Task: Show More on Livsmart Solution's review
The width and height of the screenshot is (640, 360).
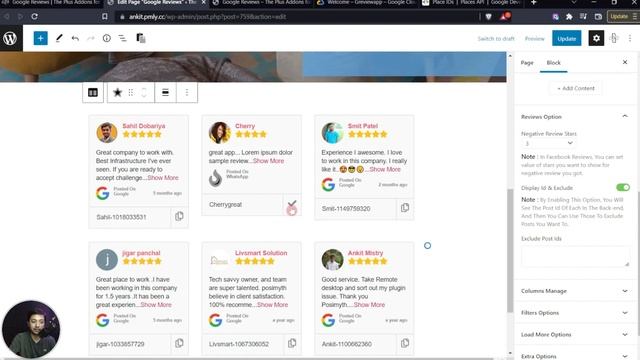Action: [272, 304]
